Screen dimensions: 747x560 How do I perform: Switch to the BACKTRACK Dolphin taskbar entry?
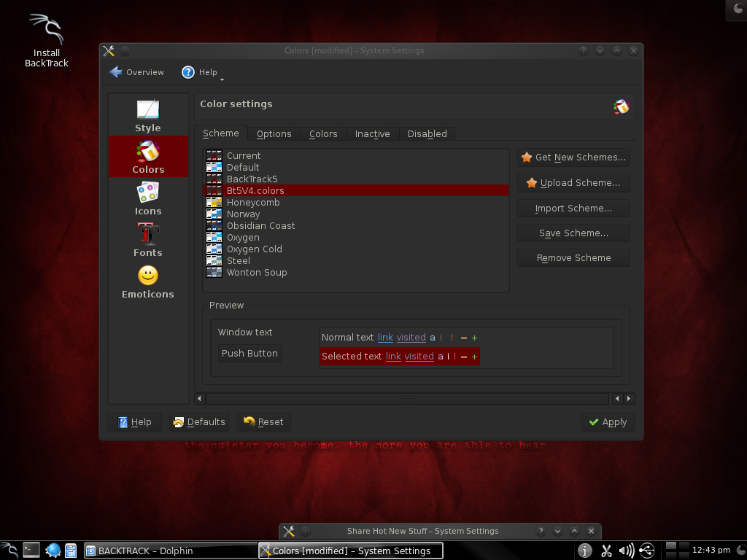171,551
